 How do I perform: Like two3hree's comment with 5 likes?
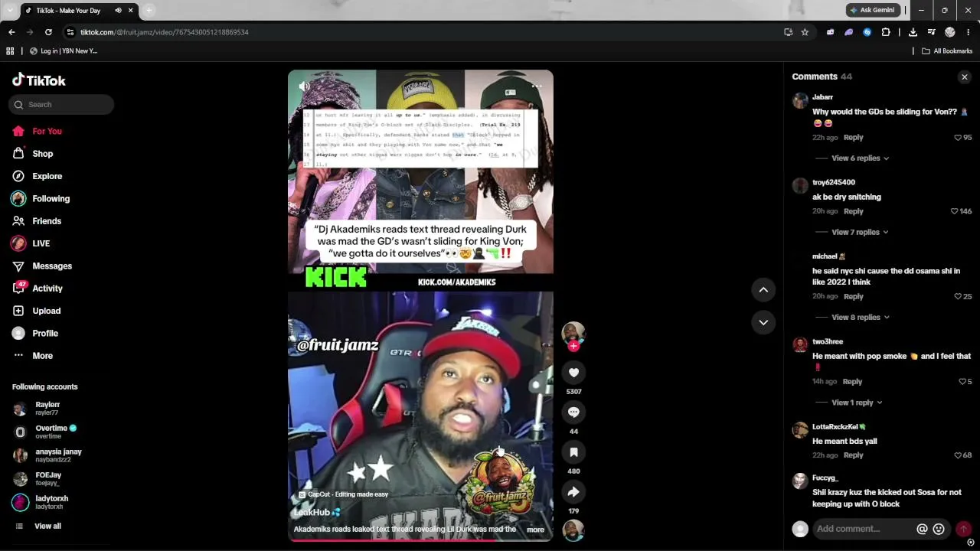pyautogui.click(x=962, y=382)
